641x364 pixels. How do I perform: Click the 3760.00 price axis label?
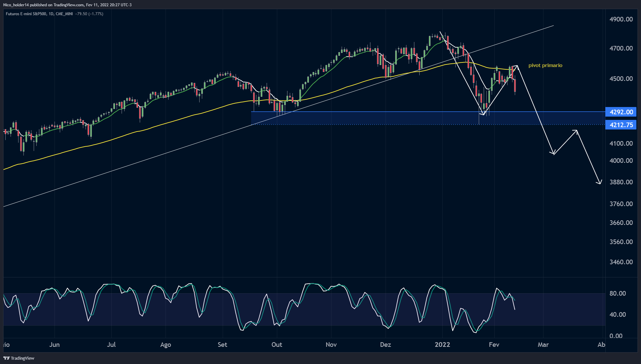621,204
